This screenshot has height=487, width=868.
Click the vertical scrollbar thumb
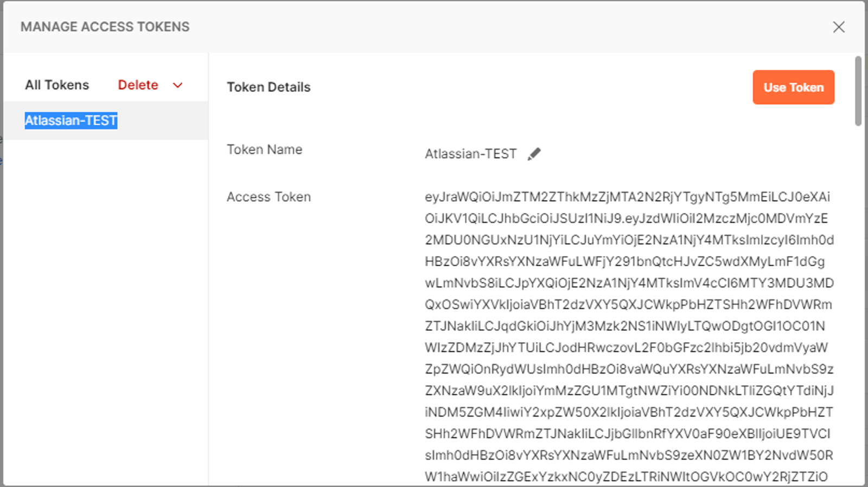(x=858, y=91)
